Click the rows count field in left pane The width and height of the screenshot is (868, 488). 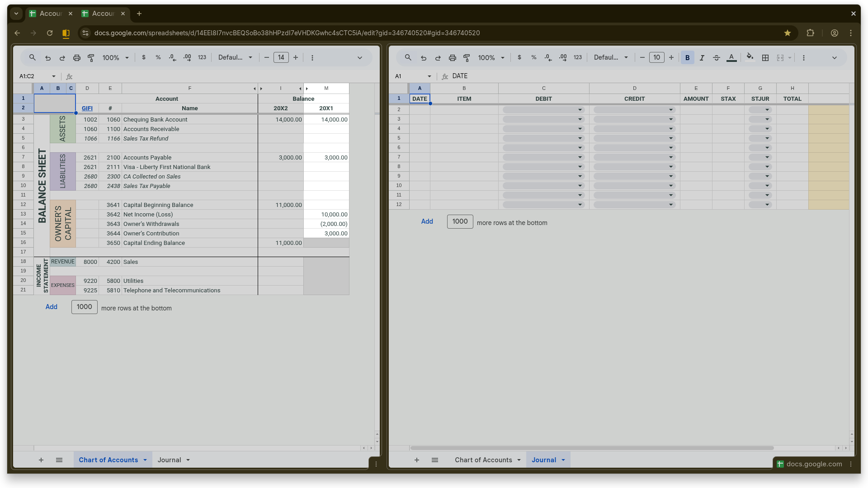pos(84,307)
